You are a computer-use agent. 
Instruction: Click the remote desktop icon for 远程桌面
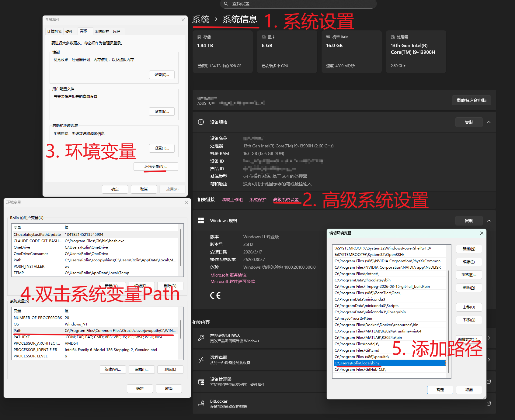pos(201,360)
